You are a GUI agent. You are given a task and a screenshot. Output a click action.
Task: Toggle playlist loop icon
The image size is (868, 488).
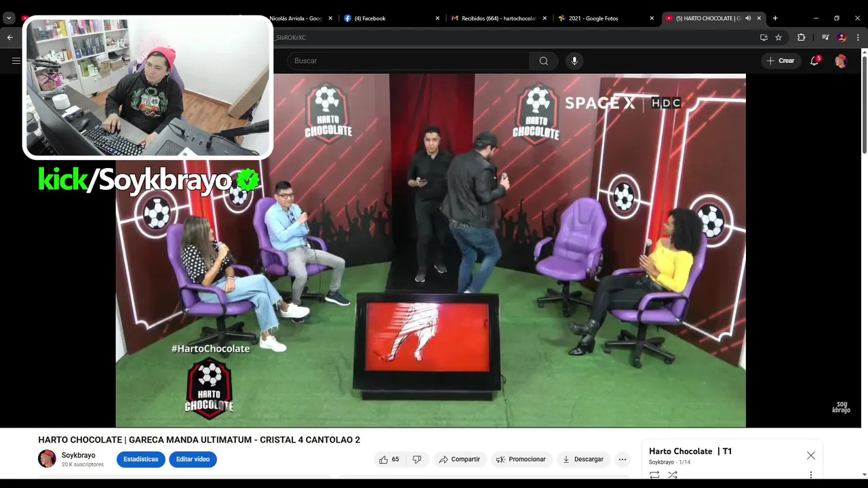(654, 475)
